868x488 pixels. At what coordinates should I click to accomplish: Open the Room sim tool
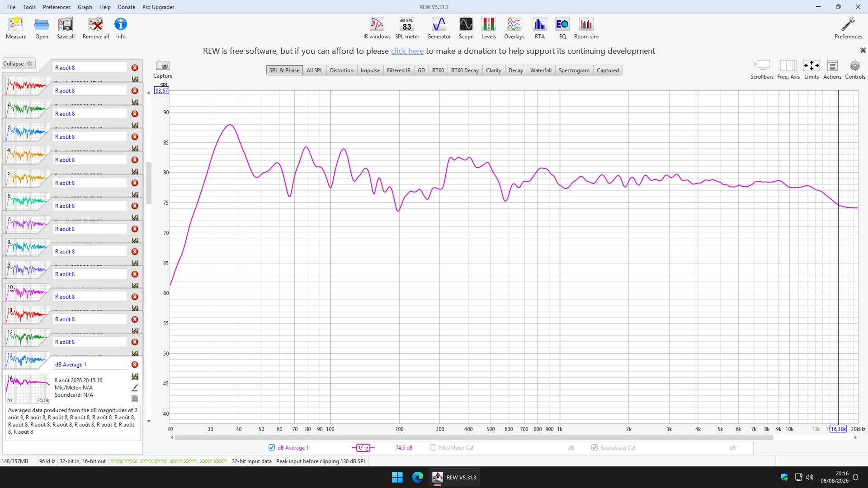tap(586, 28)
